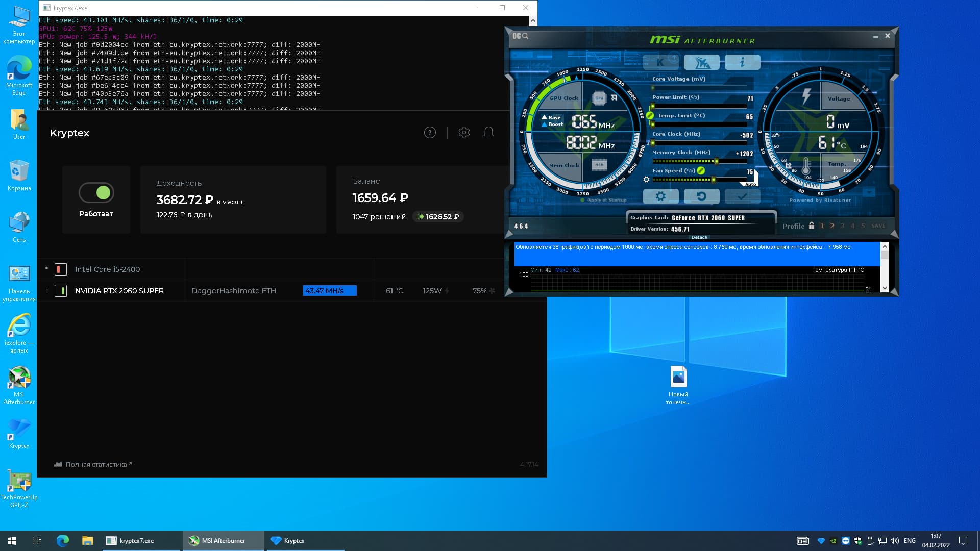Open Microsoft Edge desktop shortcut
This screenshot has height=551, width=980.
pyautogui.click(x=19, y=76)
